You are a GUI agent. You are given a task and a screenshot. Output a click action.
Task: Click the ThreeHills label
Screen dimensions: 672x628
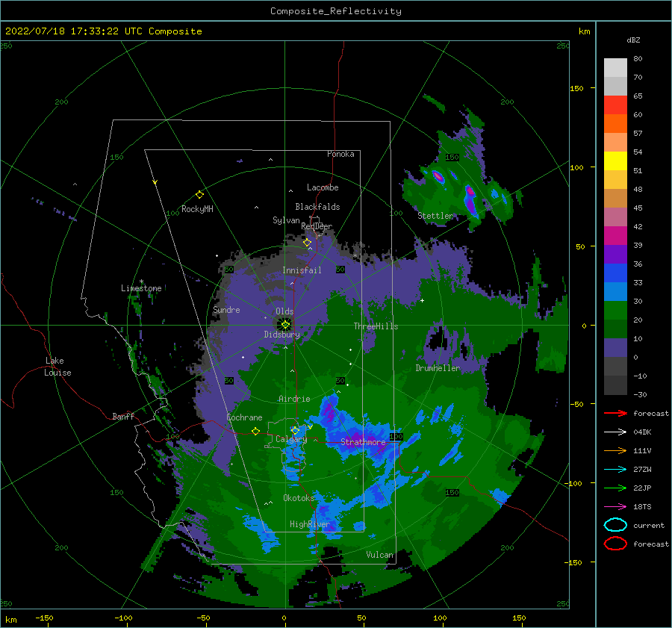click(x=376, y=326)
